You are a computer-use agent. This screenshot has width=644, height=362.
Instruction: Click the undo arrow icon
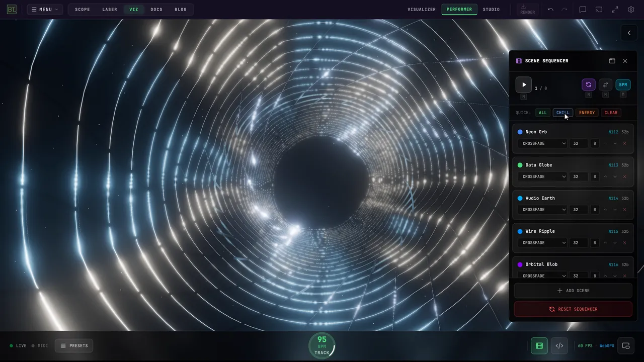550,10
